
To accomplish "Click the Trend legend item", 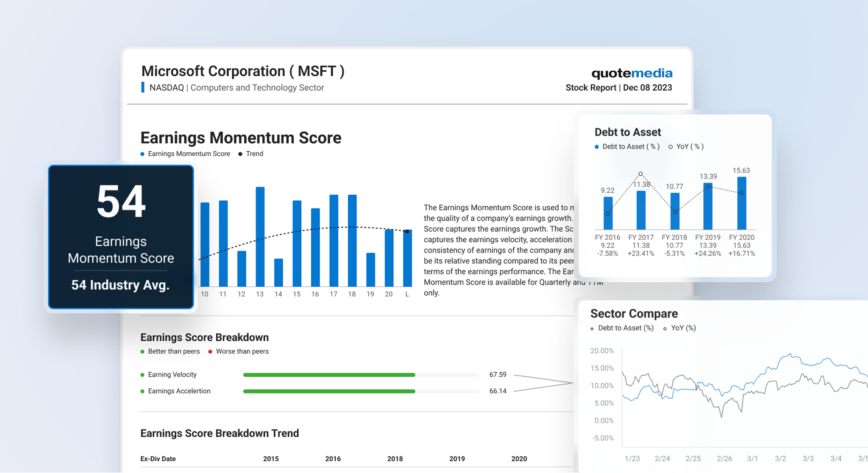I will (251, 154).
